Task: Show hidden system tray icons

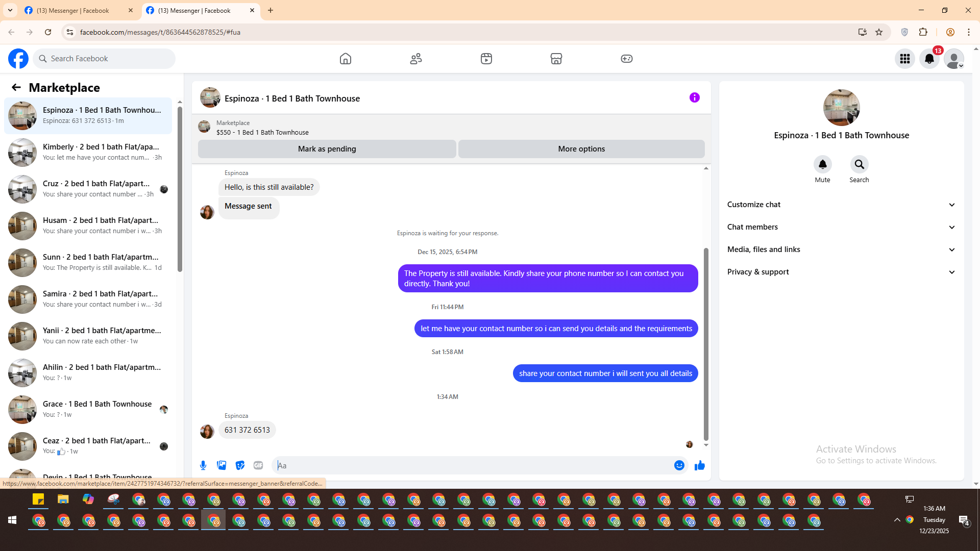Action: pos(897,520)
